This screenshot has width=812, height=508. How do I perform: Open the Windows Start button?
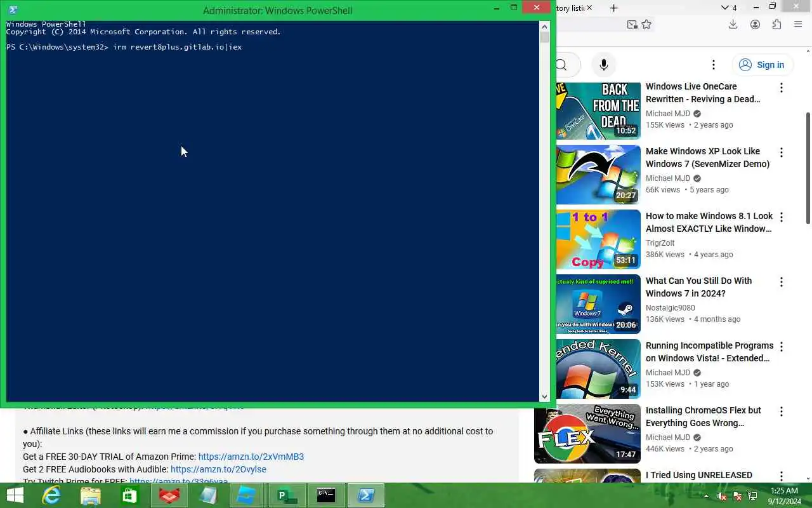[15, 495]
